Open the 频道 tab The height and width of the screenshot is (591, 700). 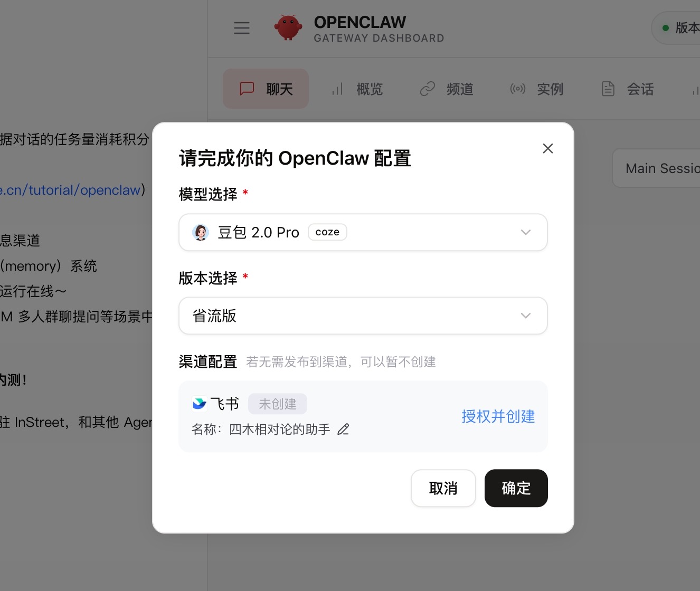(447, 89)
